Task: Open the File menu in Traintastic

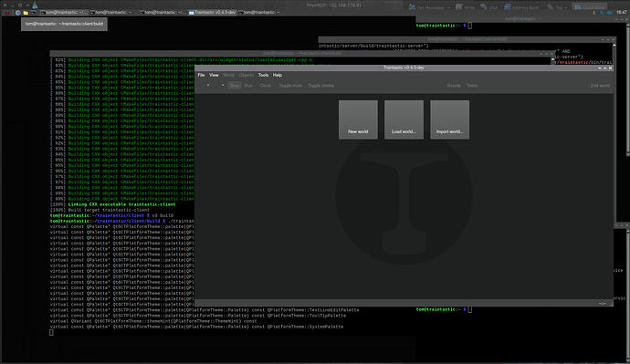Action: click(201, 75)
